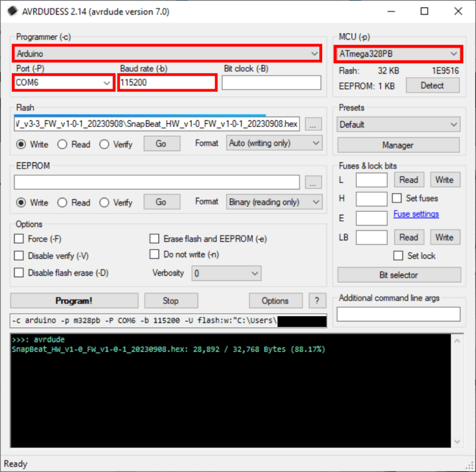Click the Program! button
Screen dimensions: 476x472
(74, 301)
